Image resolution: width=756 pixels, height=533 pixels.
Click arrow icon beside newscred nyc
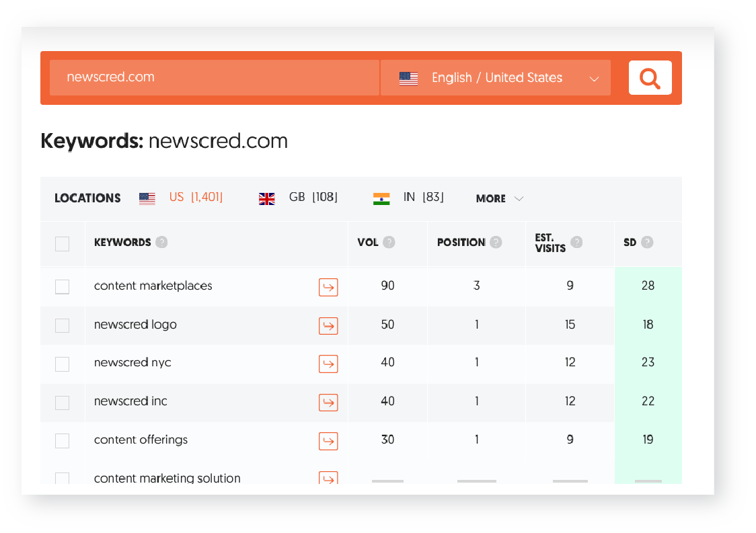328,364
